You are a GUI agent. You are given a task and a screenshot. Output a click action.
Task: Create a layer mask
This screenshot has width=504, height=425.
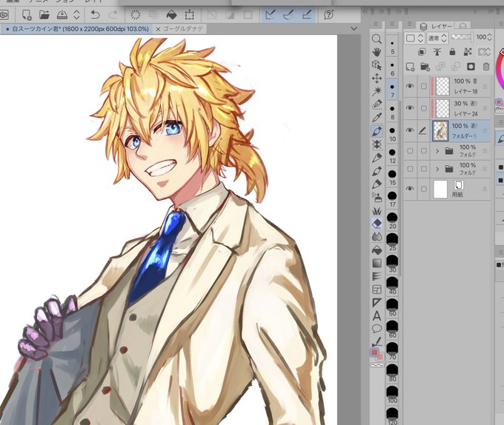tap(471, 67)
